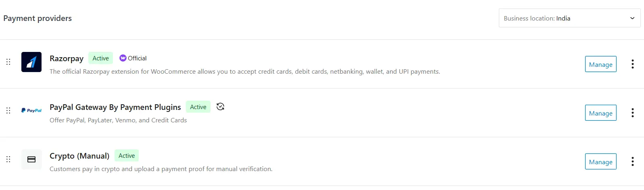Click PayPal Gateway's Active status badge
Screen dimensions: 644x190
pyautogui.click(x=198, y=107)
